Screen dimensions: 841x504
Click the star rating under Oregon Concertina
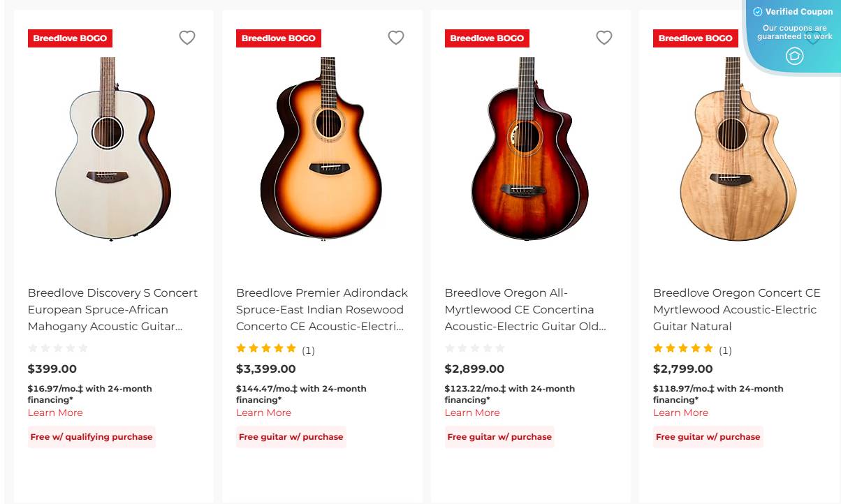pyautogui.click(x=475, y=348)
